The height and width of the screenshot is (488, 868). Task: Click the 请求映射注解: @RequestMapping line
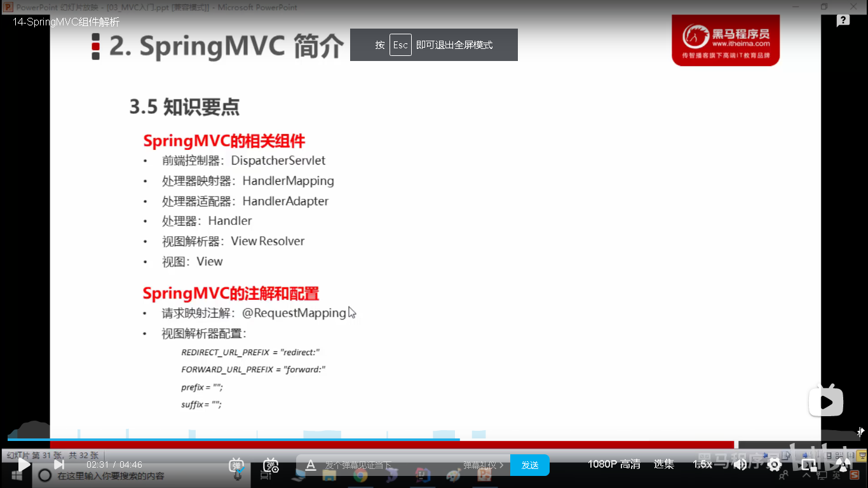tap(254, 313)
